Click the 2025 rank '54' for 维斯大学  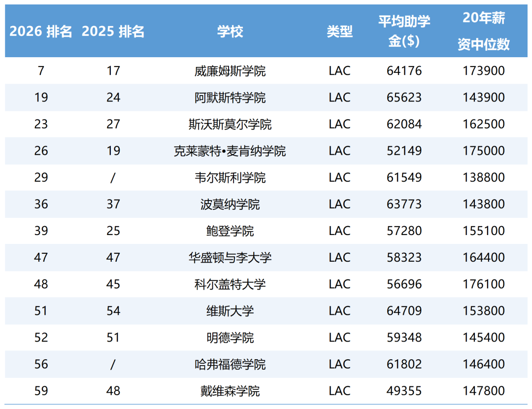tap(113, 311)
